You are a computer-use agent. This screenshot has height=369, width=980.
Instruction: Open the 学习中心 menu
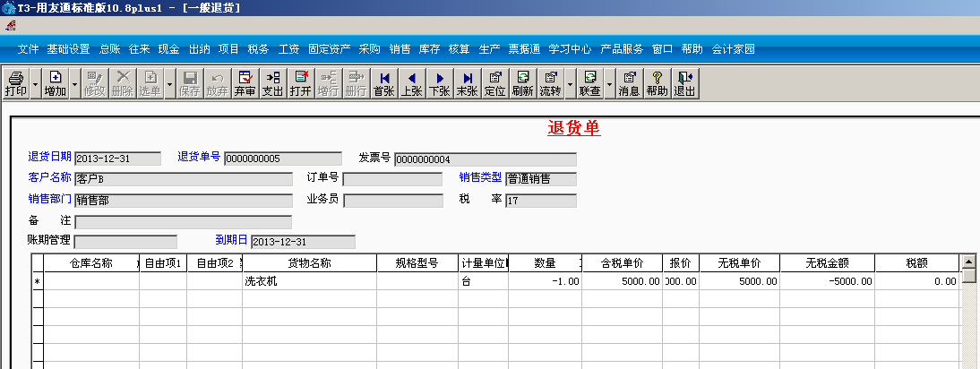(570, 49)
